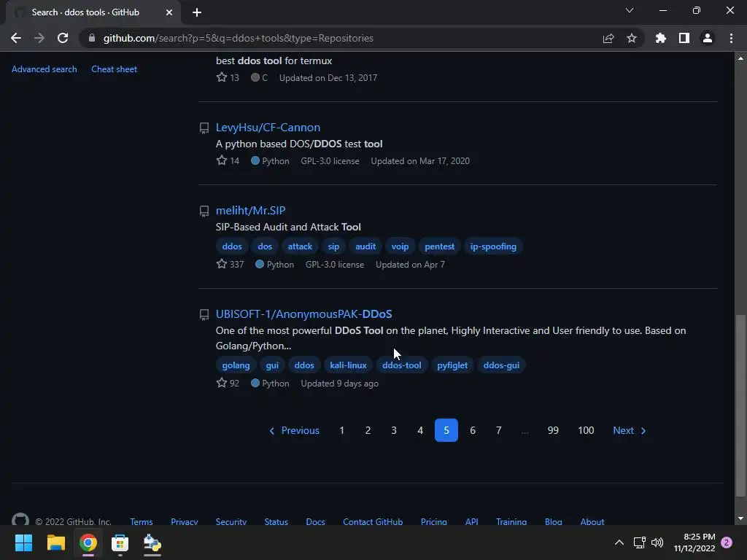
Task: Click the star icon showing 92
Action: [222, 383]
